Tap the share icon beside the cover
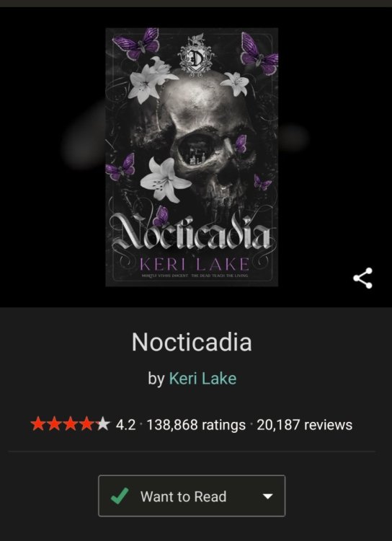The width and height of the screenshot is (392, 541). pos(362,278)
